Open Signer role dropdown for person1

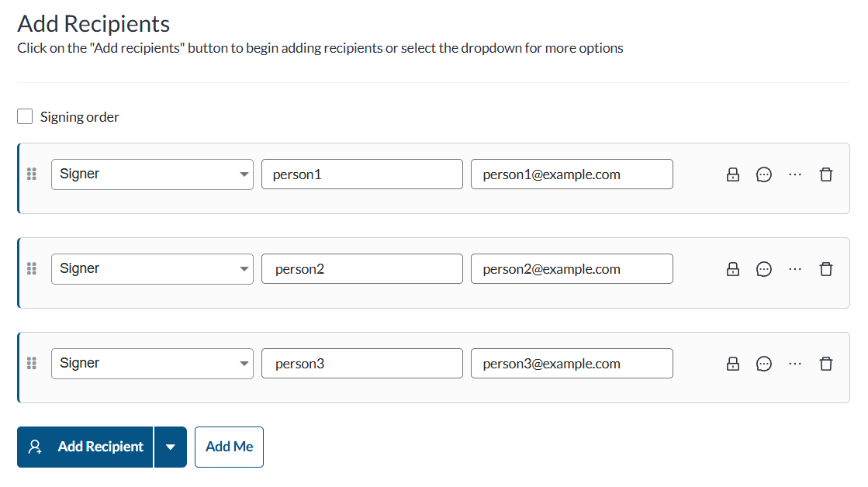click(152, 174)
